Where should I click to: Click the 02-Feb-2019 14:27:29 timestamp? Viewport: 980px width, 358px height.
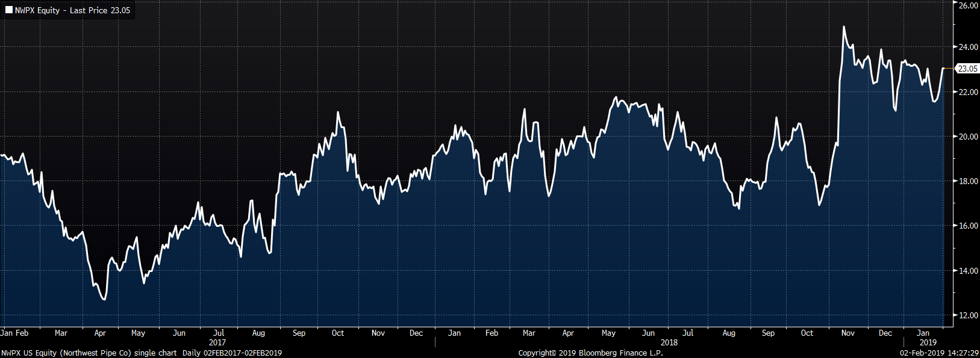pyautogui.click(x=939, y=353)
